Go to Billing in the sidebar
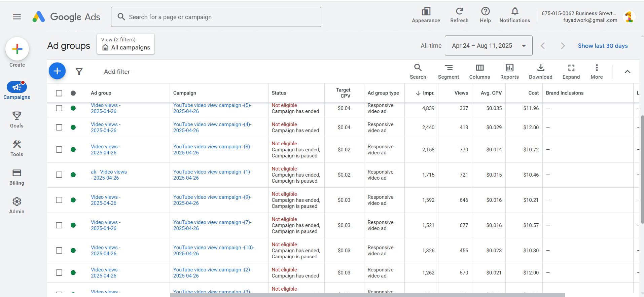The height and width of the screenshot is (297, 644). [x=17, y=177]
